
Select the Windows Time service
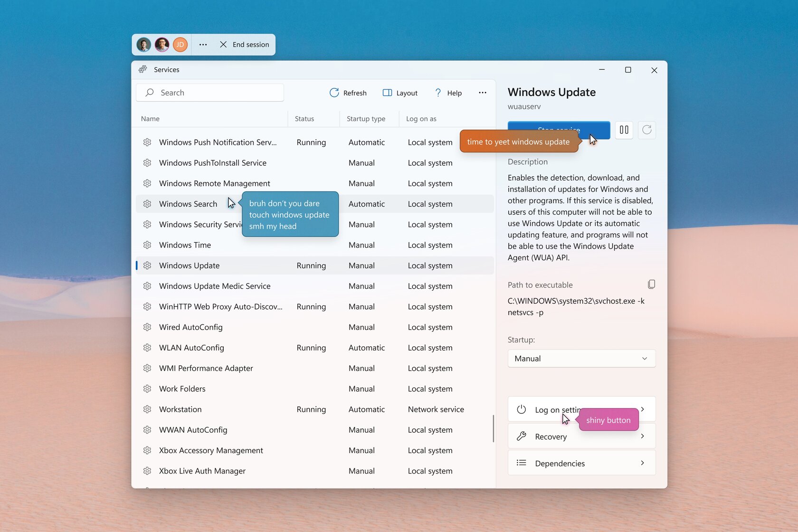(x=314, y=245)
